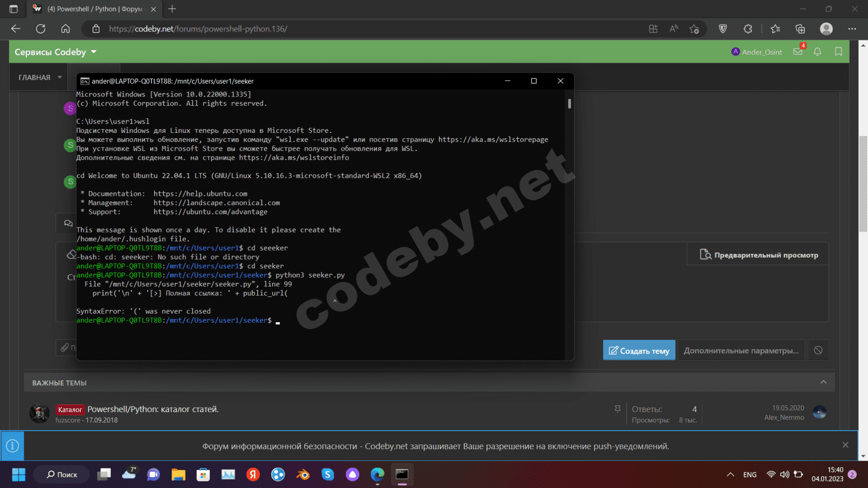Open Дополнительные параметры options
Image resolution: width=868 pixels, height=488 pixels.
[x=741, y=350]
